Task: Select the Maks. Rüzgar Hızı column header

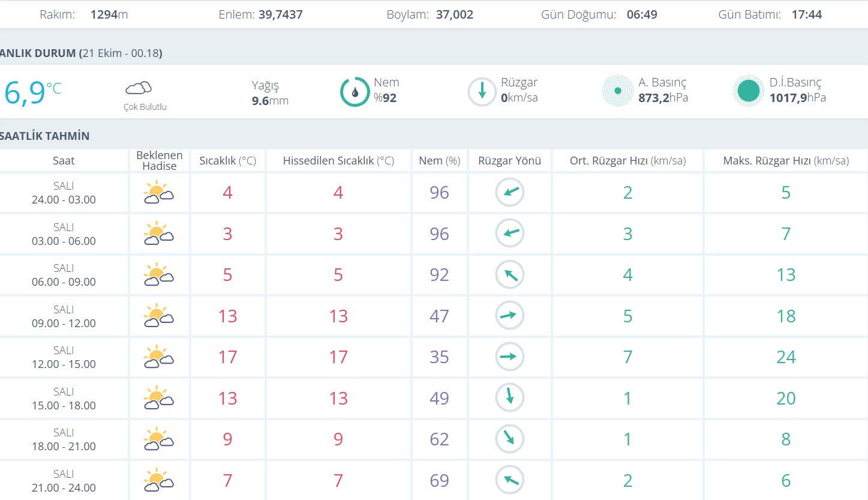Action: [786, 161]
